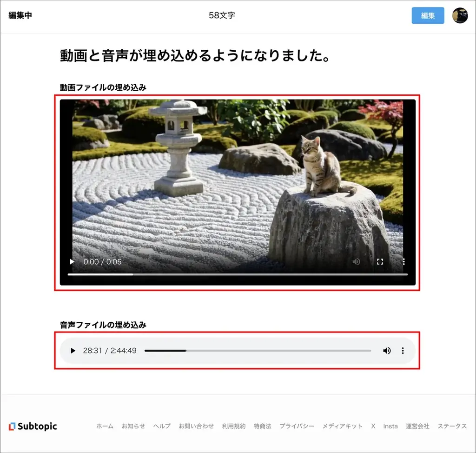Open the プライバシー policy link
Viewport: 476px width, 453px height.
pyautogui.click(x=296, y=426)
